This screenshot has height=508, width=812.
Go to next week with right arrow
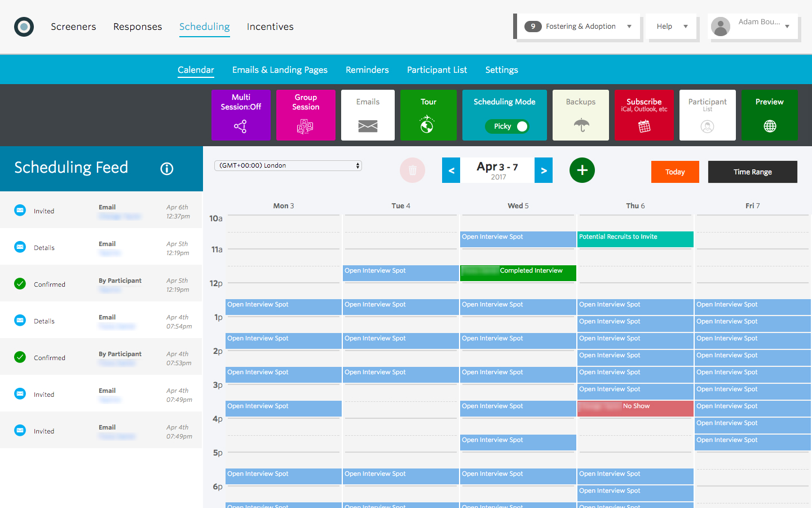tap(544, 170)
